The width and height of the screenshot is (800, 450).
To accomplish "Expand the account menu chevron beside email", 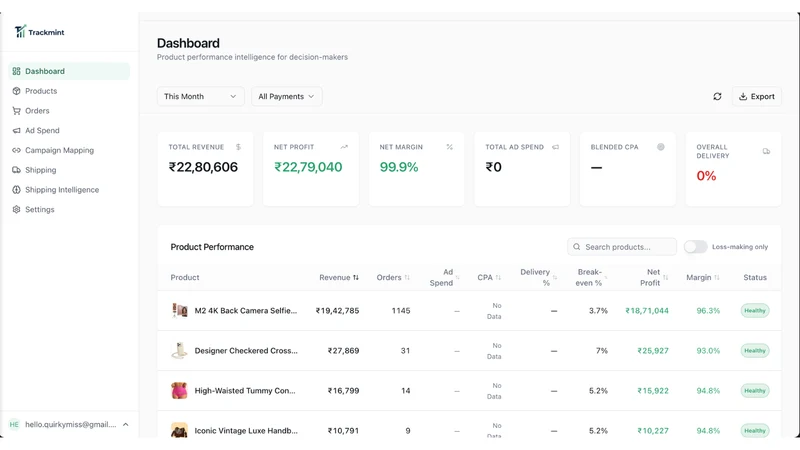I will tap(126, 424).
